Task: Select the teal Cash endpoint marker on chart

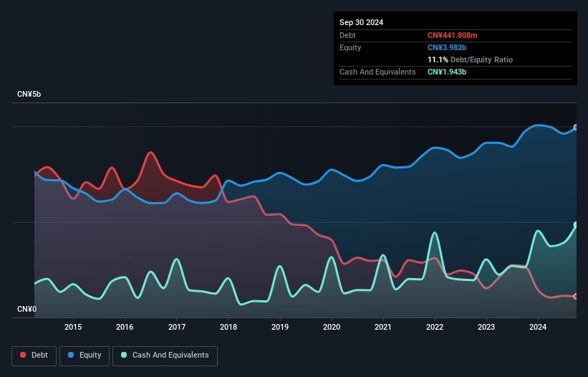Action: (x=576, y=225)
